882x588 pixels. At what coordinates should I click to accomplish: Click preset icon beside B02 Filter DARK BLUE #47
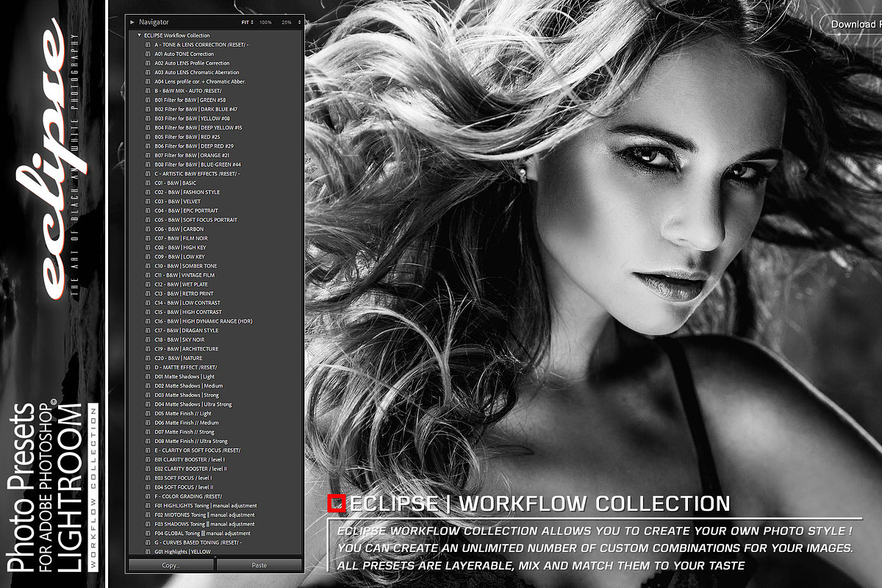[x=148, y=109]
